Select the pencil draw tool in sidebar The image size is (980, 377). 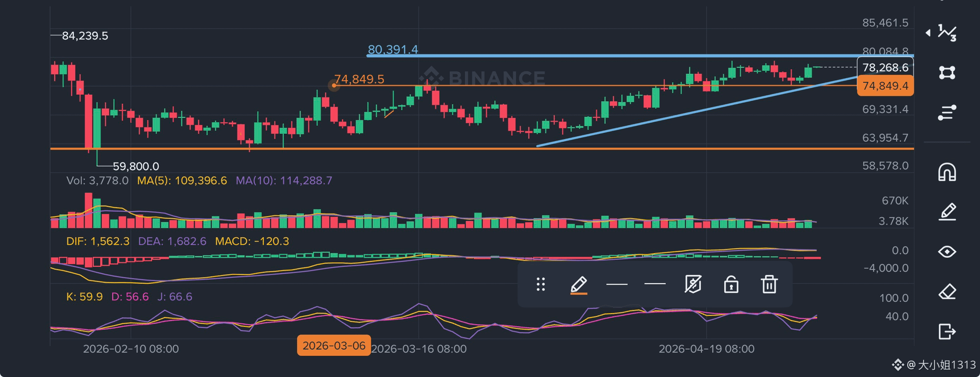click(x=947, y=212)
